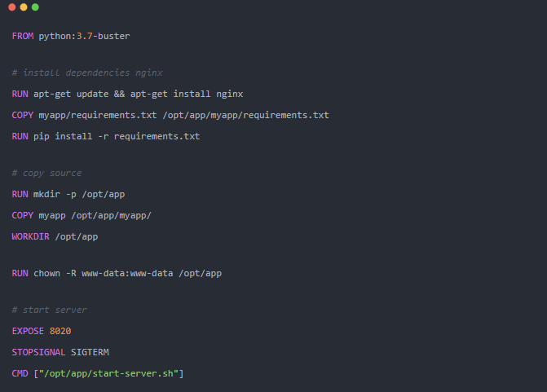Click the green maximize window dot
Image resolution: width=547 pixels, height=392 pixels.
[35, 7]
